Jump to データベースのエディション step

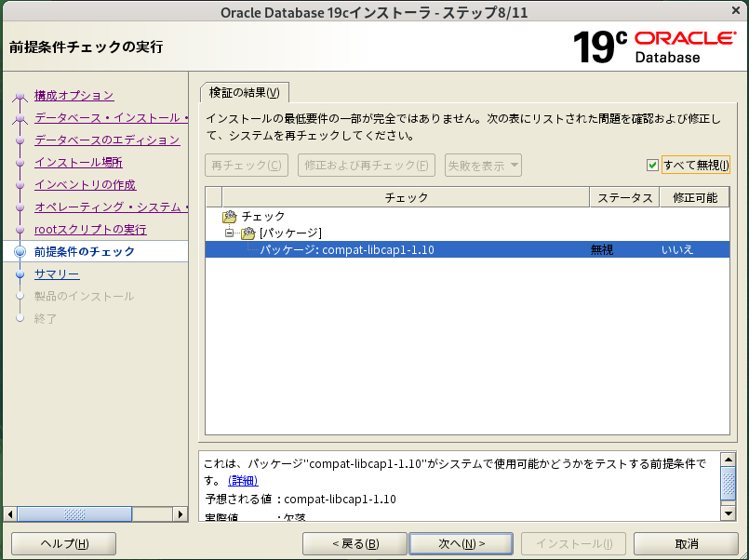107,140
